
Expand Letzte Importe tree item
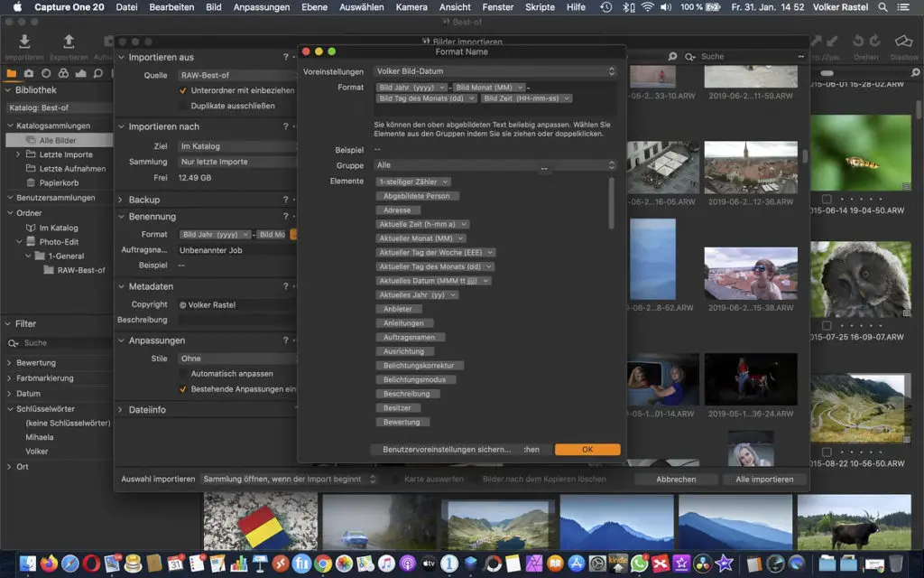(x=18, y=154)
